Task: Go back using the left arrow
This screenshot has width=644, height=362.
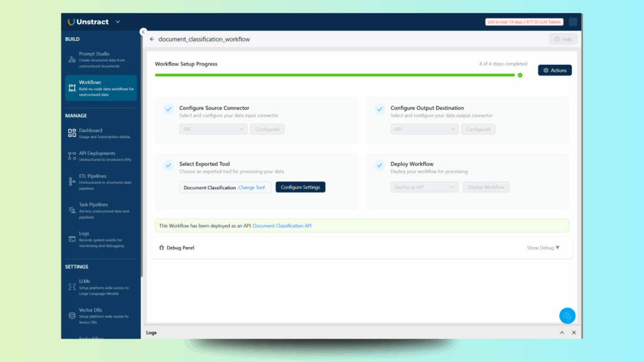Action: coord(152,39)
